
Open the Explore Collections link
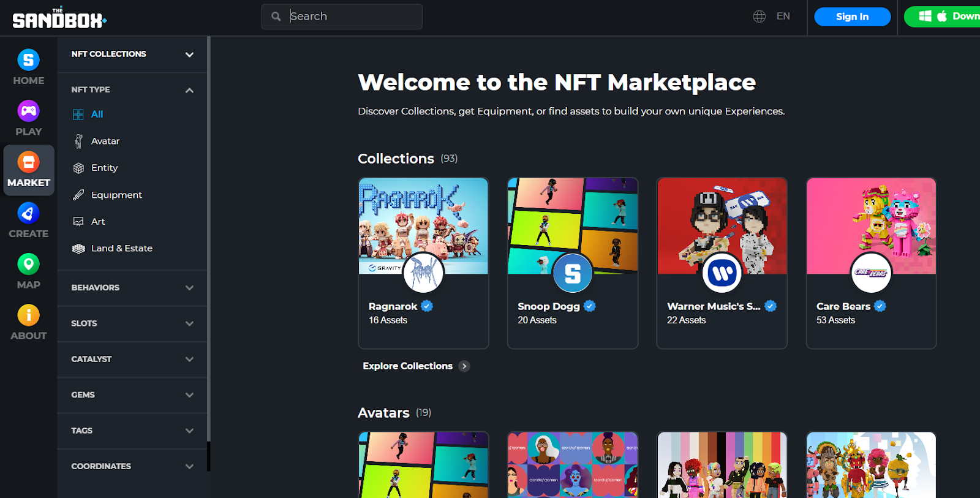416,366
